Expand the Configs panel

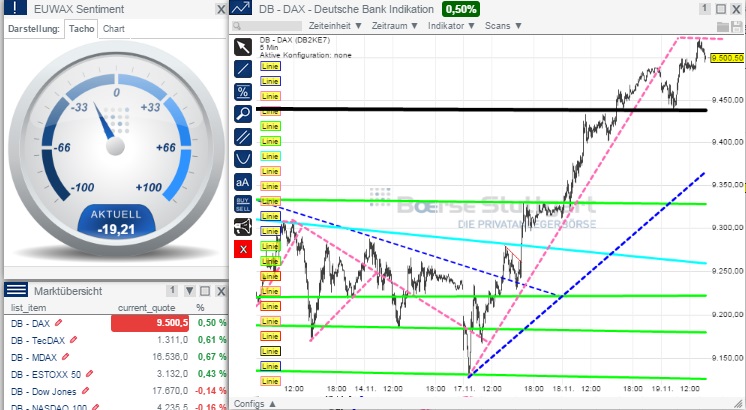[x=255, y=404]
